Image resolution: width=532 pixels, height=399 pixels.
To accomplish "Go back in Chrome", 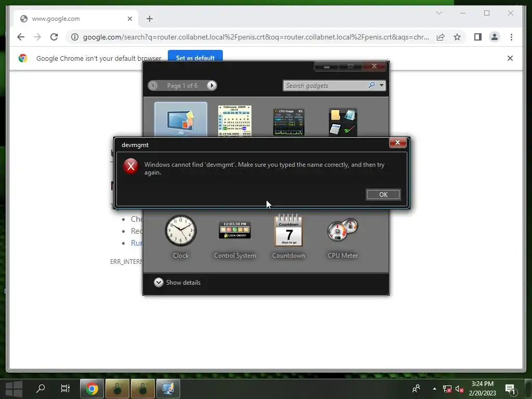I will pyautogui.click(x=21, y=37).
